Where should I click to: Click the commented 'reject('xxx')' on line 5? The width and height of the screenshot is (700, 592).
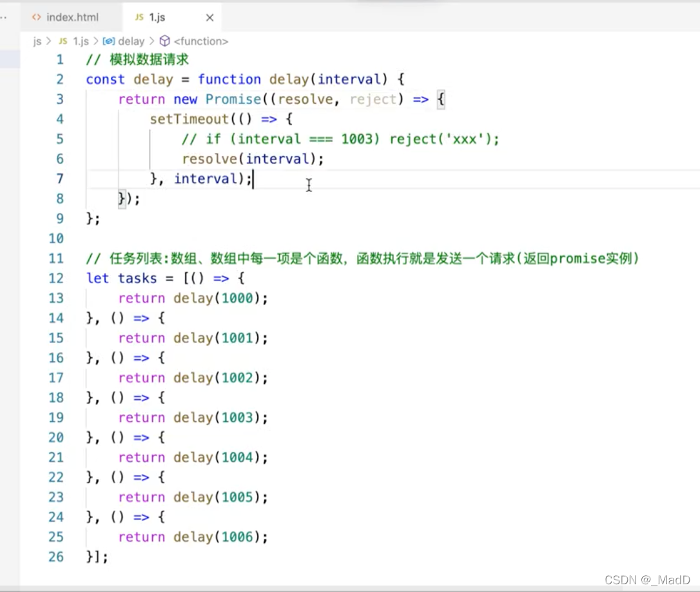pyautogui.click(x=441, y=139)
